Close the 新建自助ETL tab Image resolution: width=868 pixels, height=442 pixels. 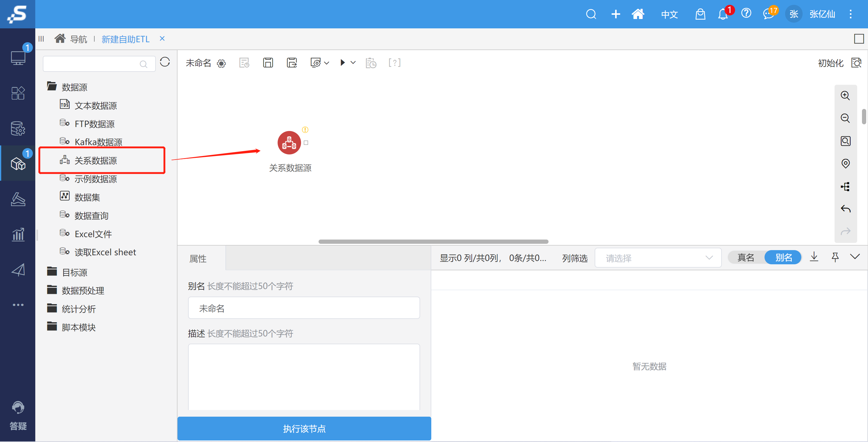[x=162, y=38]
